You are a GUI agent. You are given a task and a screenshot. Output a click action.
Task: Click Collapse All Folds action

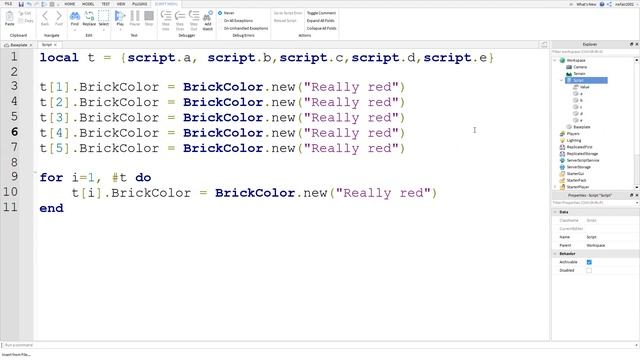tap(321, 28)
